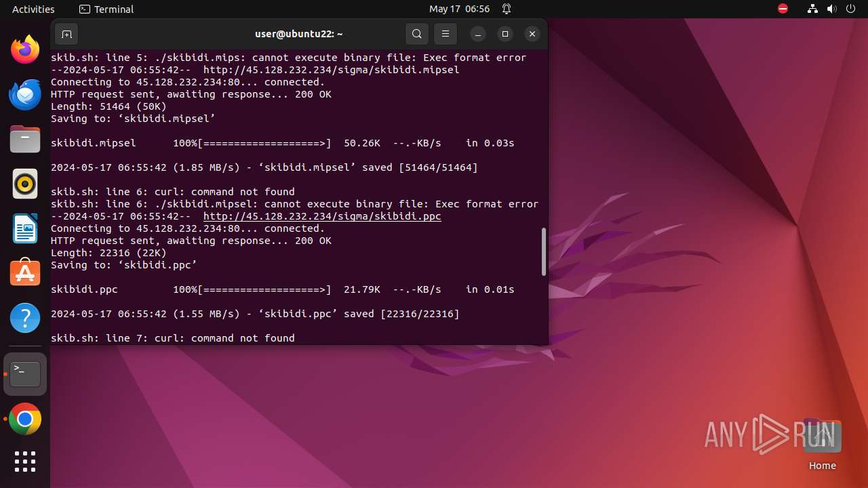
Task: Open the Help icon in the dock
Action: [x=25, y=317]
